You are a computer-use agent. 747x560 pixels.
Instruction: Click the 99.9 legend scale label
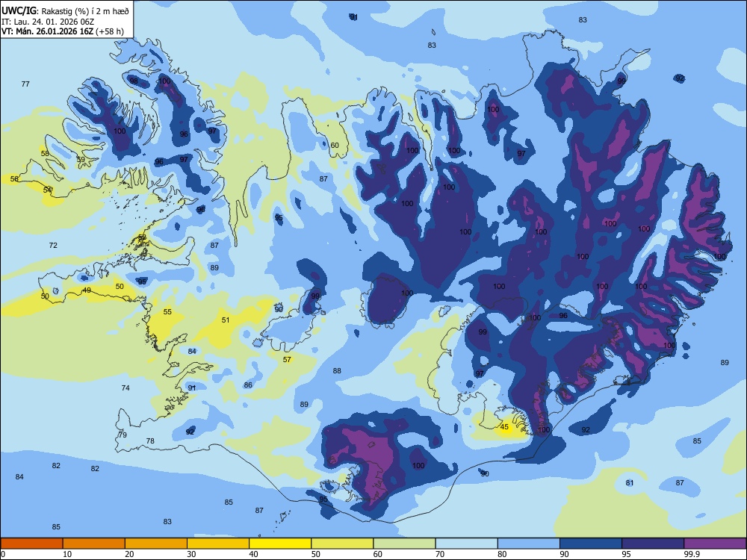point(692,554)
